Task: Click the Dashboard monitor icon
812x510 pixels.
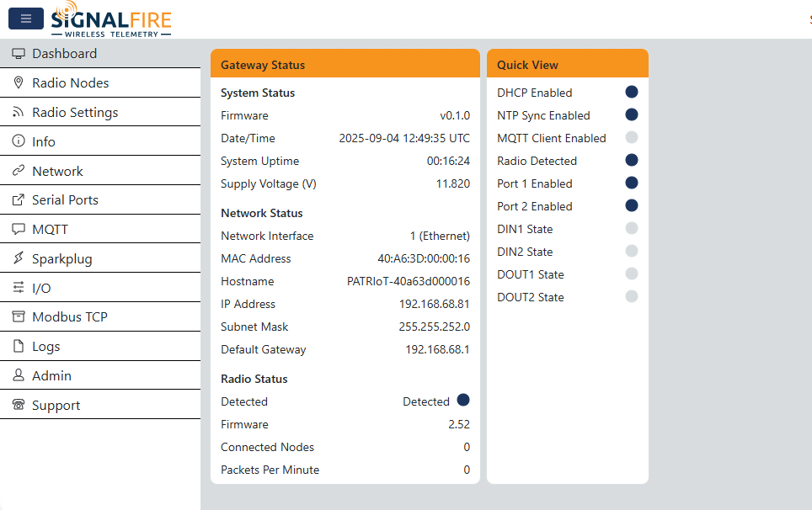Action: point(19,54)
